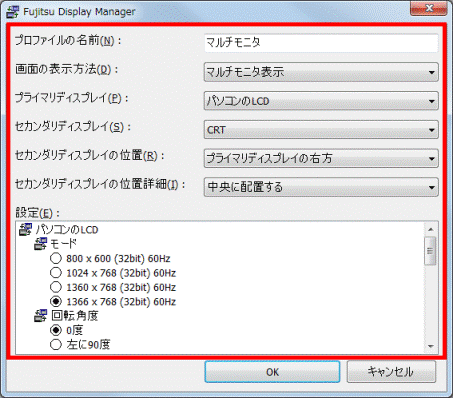Select the 1024 x 768 (32bit) 60Hz radio button
The height and width of the screenshot is (398, 453).
pyautogui.click(x=56, y=273)
